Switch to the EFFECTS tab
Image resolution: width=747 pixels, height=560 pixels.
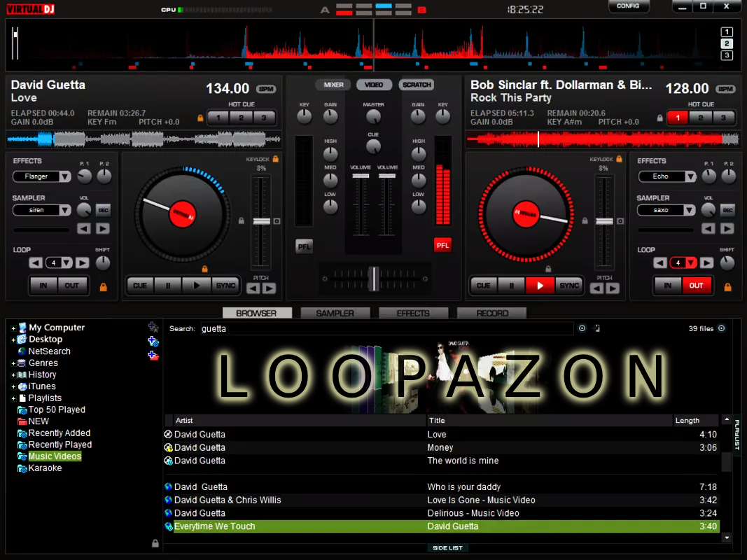pos(413,314)
